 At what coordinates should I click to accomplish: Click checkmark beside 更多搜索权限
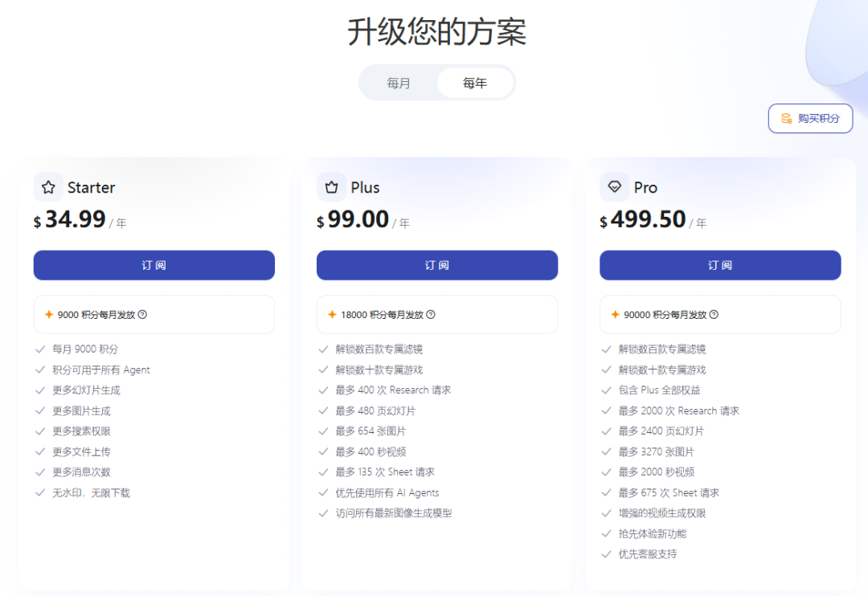click(x=40, y=431)
